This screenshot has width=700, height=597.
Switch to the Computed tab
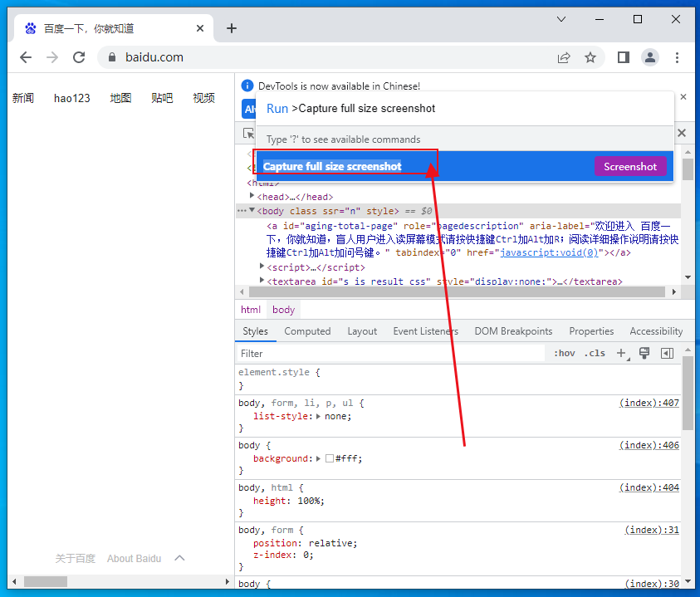click(x=307, y=331)
